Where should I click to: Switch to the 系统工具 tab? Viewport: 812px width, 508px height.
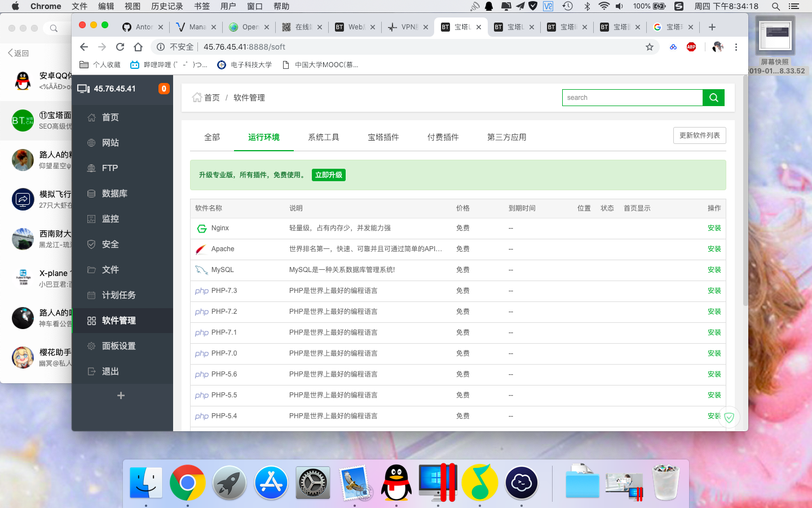[x=324, y=137]
